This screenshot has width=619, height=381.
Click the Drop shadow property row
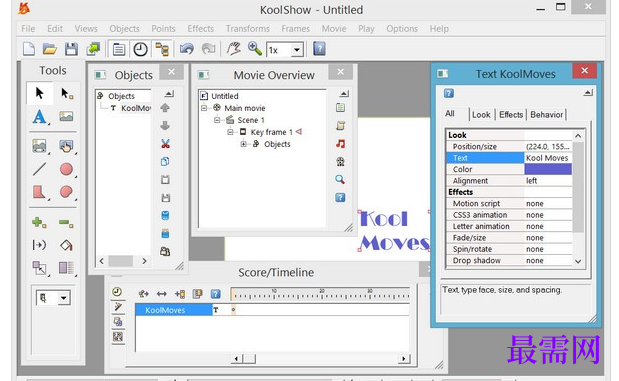click(509, 261)
